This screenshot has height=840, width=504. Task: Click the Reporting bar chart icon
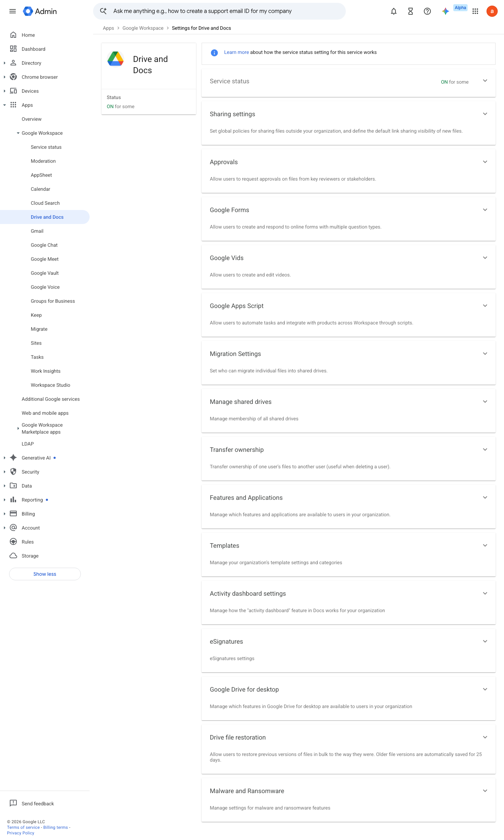click(13, 500)
